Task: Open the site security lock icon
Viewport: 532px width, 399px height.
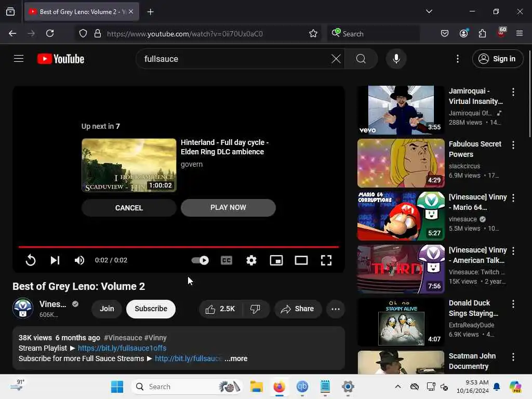Action: coord(98,33)
